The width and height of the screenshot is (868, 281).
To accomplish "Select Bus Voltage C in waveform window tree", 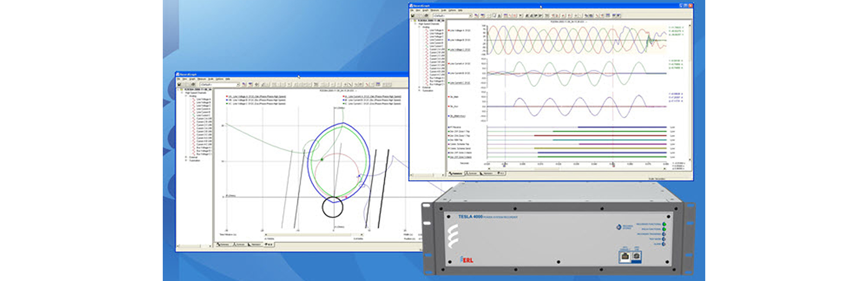I will coord(436,84).
